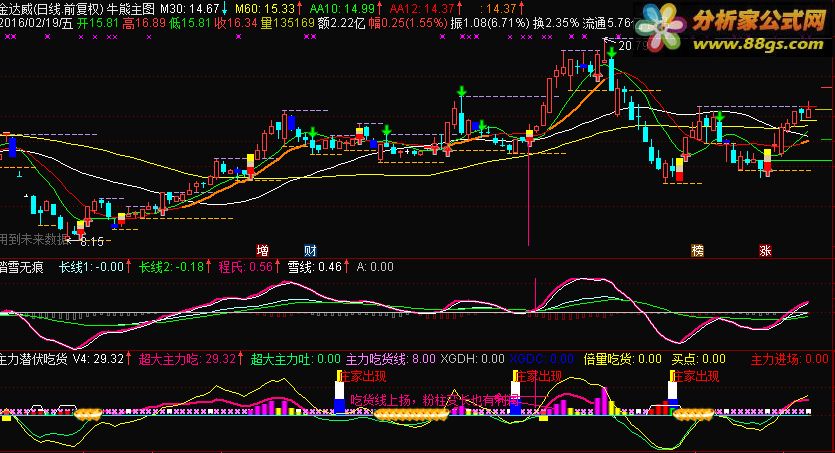This screenshot has width=835, height=453.
Task: Open the 增 info marker on the chart
Action: [x=262, y=250]
